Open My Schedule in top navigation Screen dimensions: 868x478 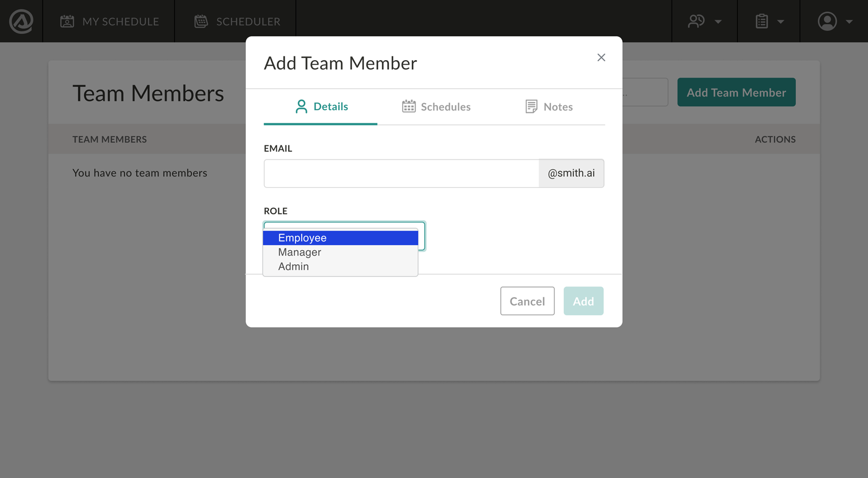point(120,22)
